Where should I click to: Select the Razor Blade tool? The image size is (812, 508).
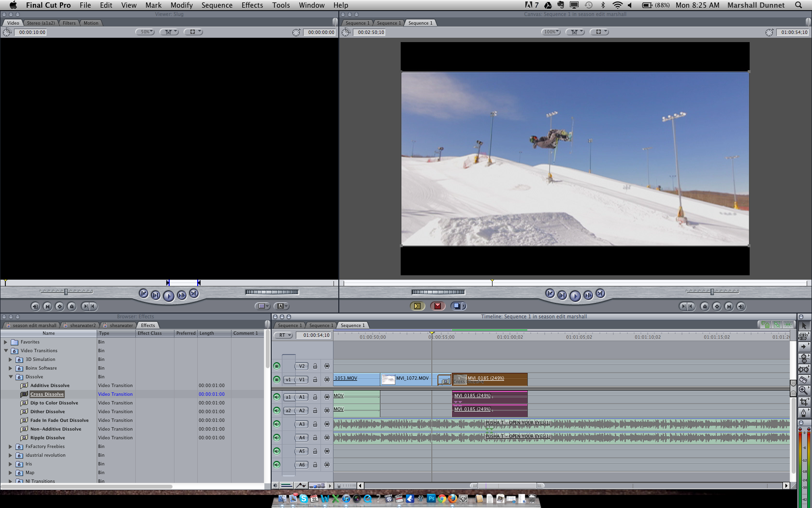(803, 380)
